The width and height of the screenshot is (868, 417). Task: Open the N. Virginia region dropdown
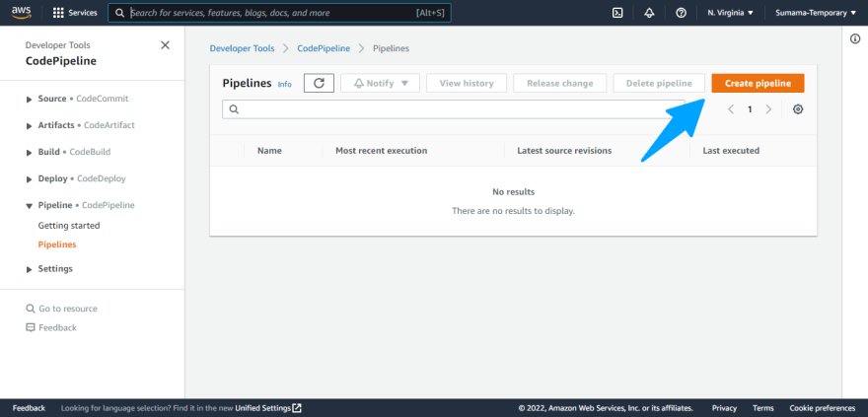pyautogui.click(x=730, y=13)
